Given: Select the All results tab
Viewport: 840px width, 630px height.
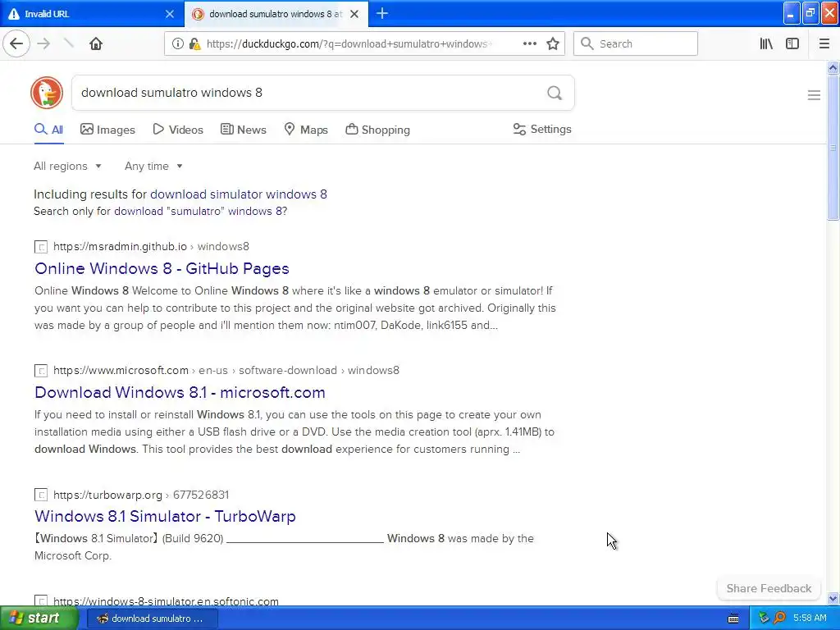Looking at the screenshot, I should point(48,130).
